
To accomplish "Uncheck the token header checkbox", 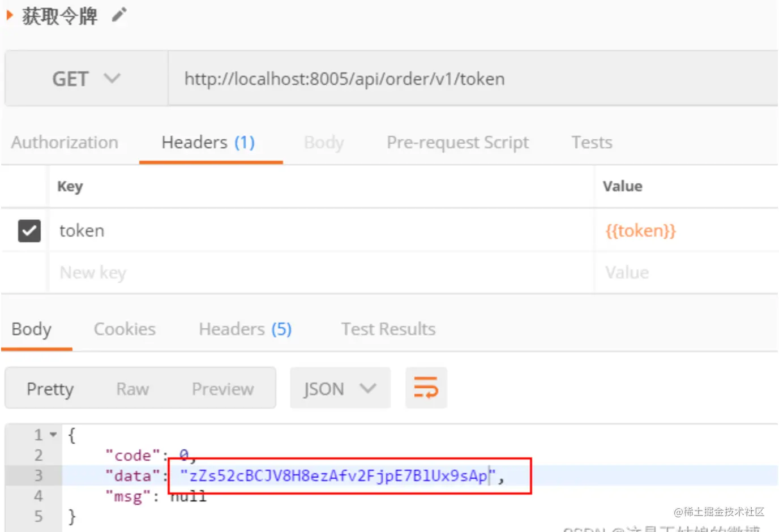I will click(29, 230).
